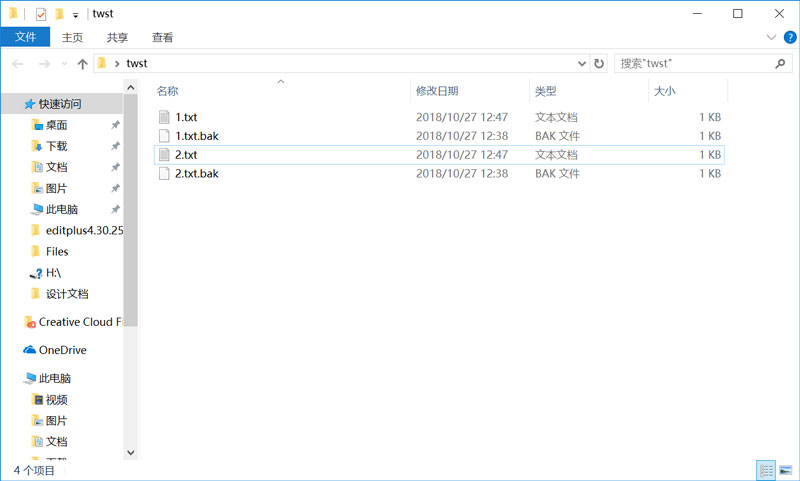The height and width of the screenshot is (481, 800).
Task: Go forward with the forward arrow
Action: 44,64
